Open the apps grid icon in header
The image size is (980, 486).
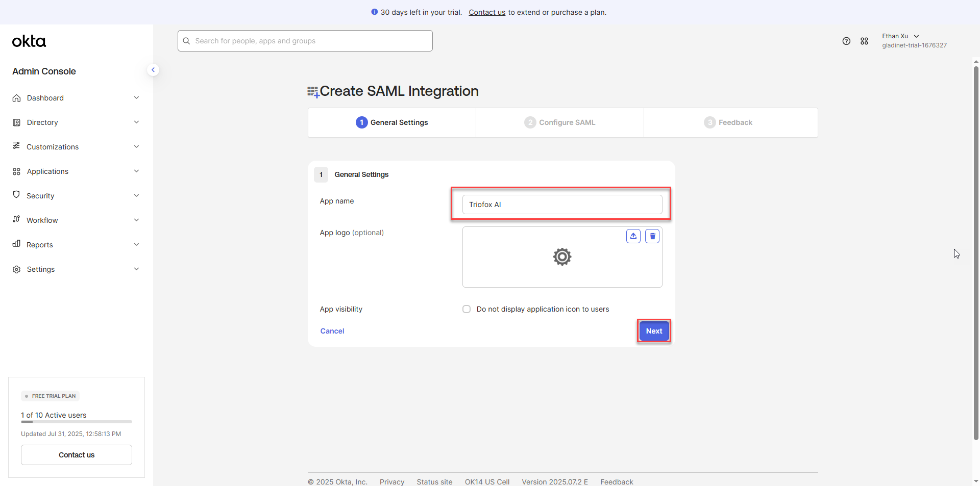[x=864, y=41]
